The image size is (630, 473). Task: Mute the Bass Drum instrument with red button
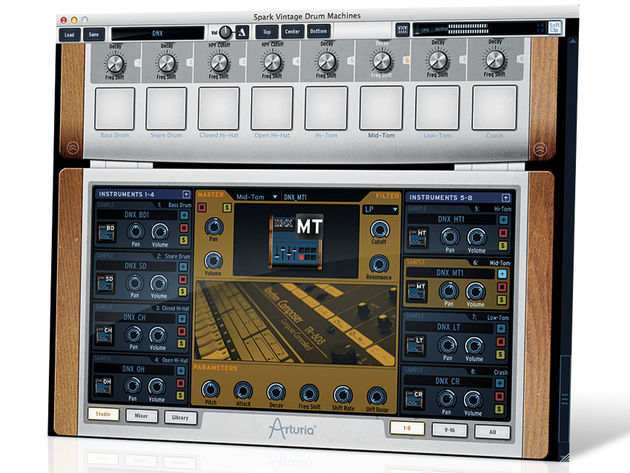coord(184,228)
